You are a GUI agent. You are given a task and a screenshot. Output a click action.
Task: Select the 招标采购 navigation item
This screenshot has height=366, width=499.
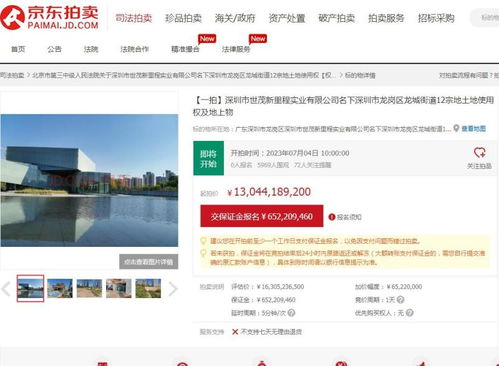[x=436, y=18]
